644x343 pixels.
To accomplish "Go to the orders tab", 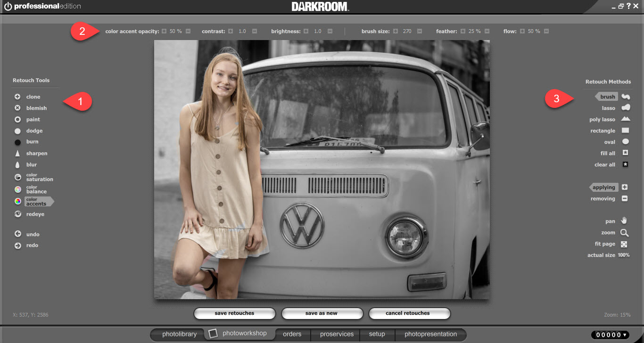I will pos(292,335).
